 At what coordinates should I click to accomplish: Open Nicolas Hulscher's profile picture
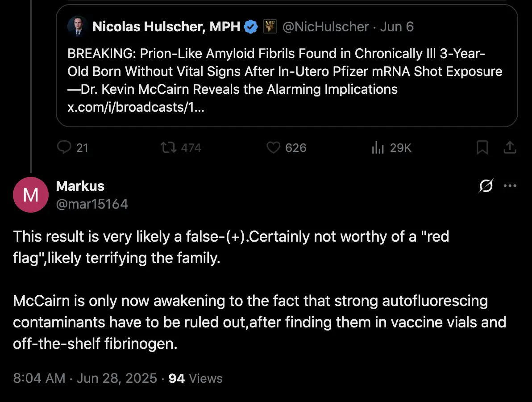coord(78,26)
